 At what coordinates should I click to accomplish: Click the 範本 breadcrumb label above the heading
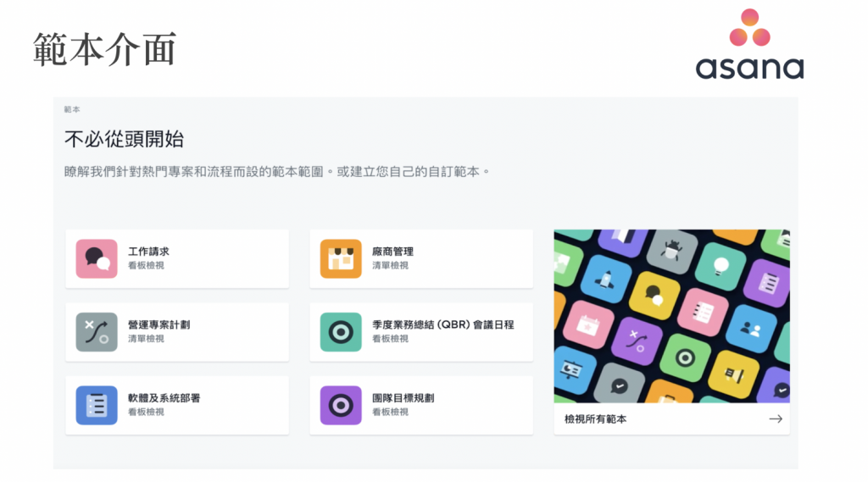point(72,109)
